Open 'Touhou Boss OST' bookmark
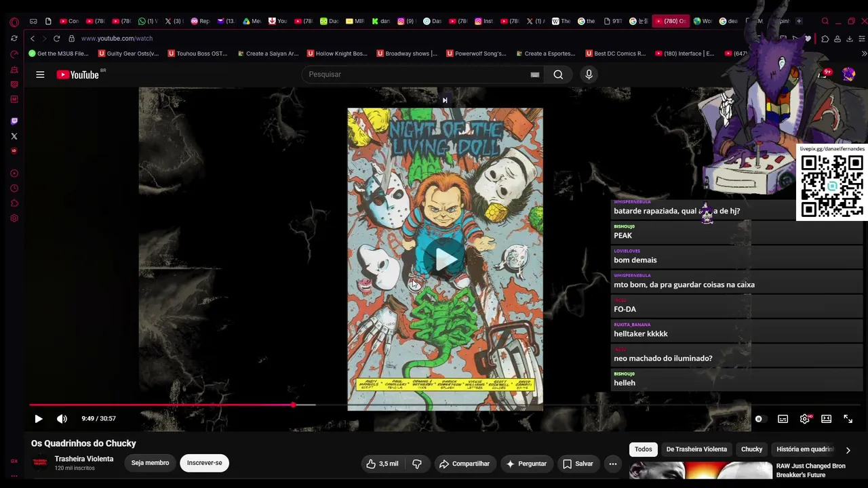 pos(197,54)
